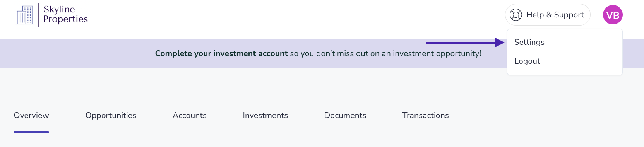The image size is (644, 147).
Task: Switch to the Opportunities tab
Action: click(111, 115)
